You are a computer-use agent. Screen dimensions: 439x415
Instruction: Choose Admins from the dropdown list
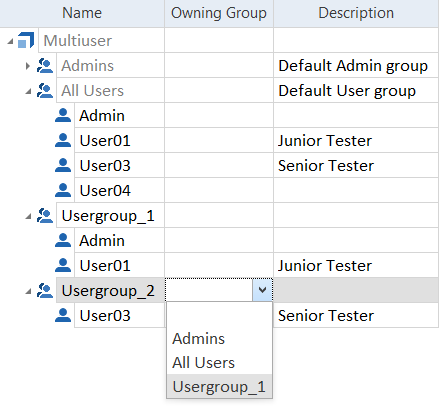[x=198, y=338]
